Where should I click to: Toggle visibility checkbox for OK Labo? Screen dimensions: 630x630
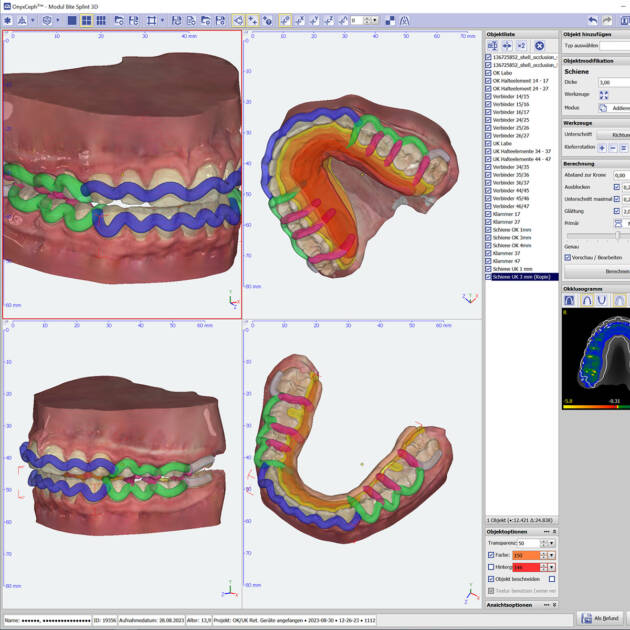488,73
